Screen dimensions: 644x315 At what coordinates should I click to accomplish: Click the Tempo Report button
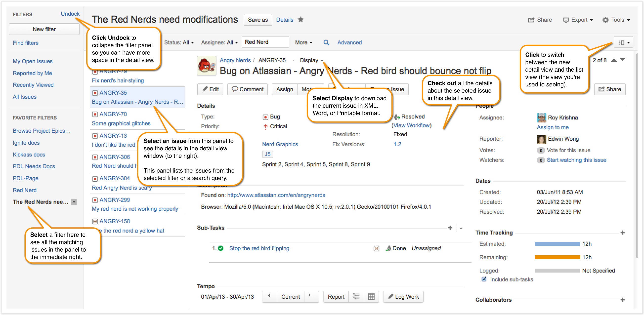coord(336,297)
